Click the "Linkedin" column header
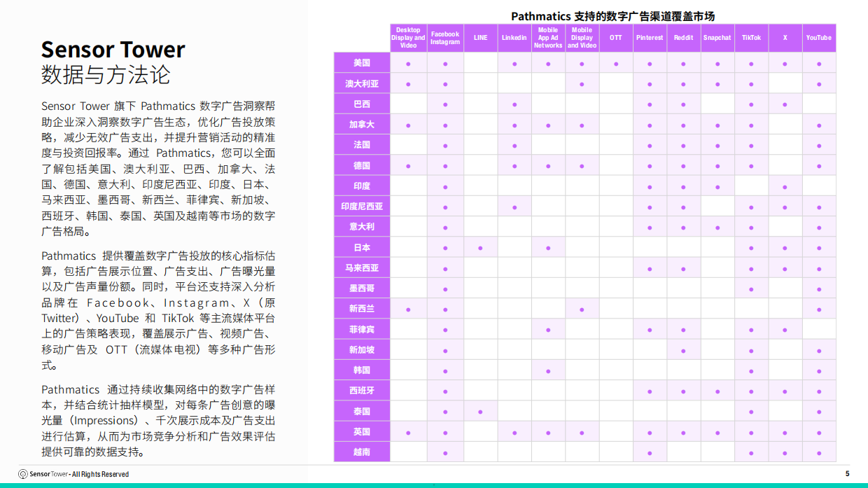 [x=514, y=38]
